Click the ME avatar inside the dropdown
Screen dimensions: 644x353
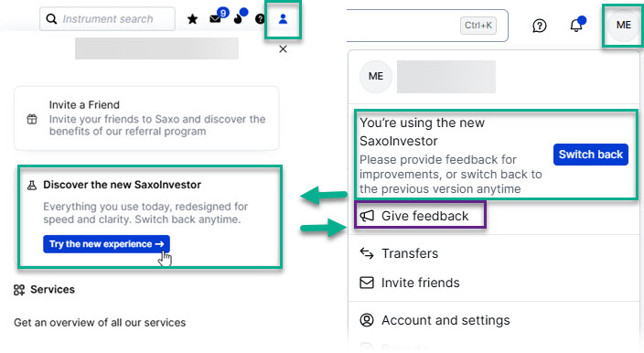click(376, 76)
